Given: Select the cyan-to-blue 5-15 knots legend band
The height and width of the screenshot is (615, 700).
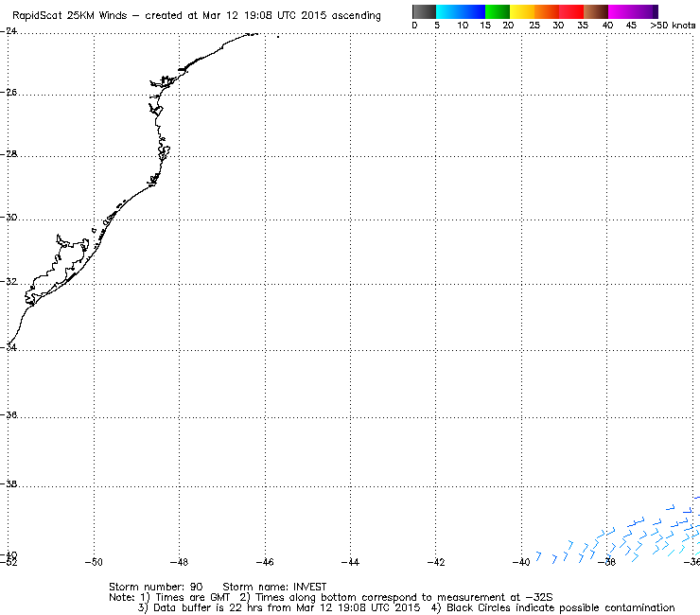Looking at the screenshot, I should tap(461, 11).
